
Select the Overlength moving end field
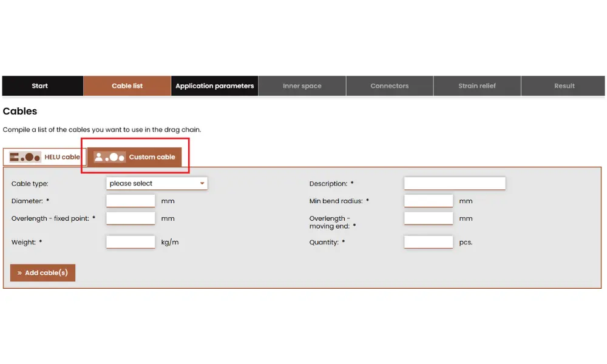click(x=429, y=218)
